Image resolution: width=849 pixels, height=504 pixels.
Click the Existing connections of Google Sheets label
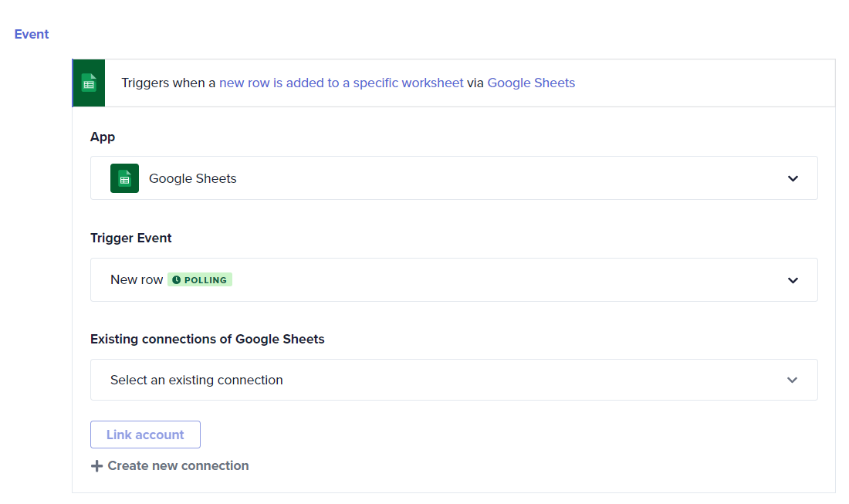pos(208,339)
